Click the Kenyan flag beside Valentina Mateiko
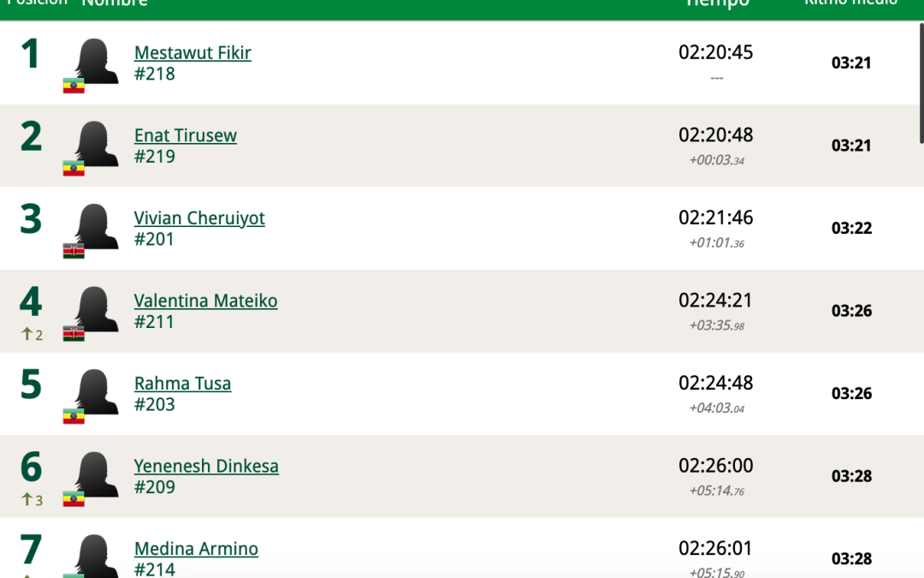Screen dimensions: 924x578 pos(74,333)
